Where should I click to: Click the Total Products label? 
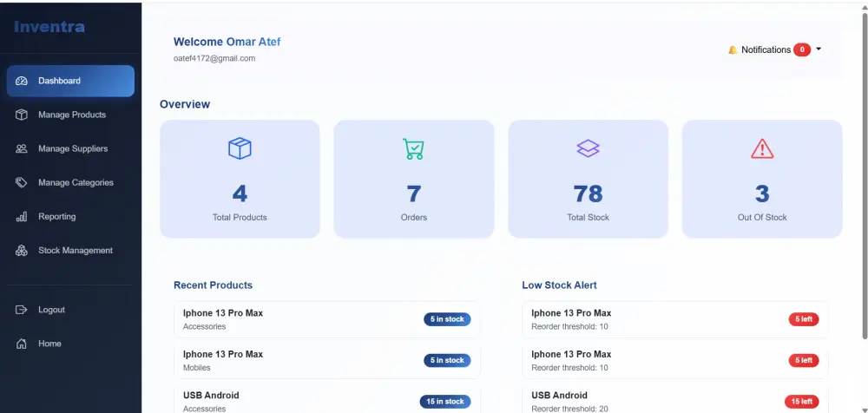tap(240, 218)
